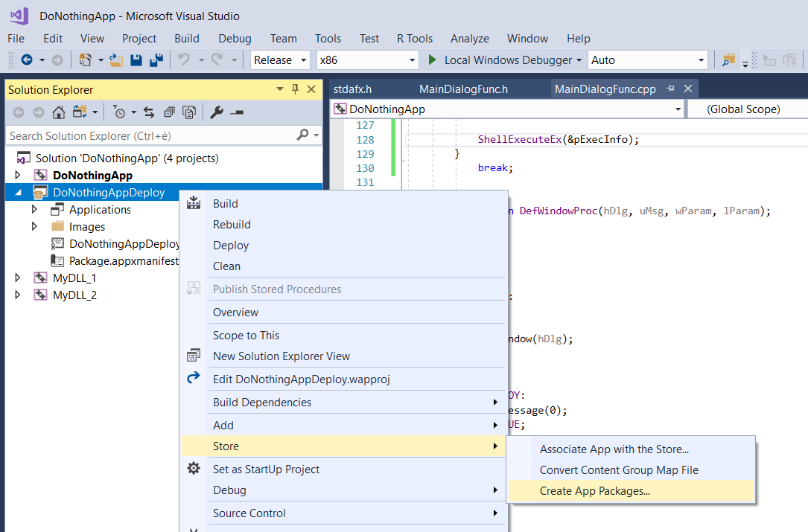The width and height of the screenshot is (808, 532).
Task: Close the Solution Explorer panel
Action: coord(311,89)
